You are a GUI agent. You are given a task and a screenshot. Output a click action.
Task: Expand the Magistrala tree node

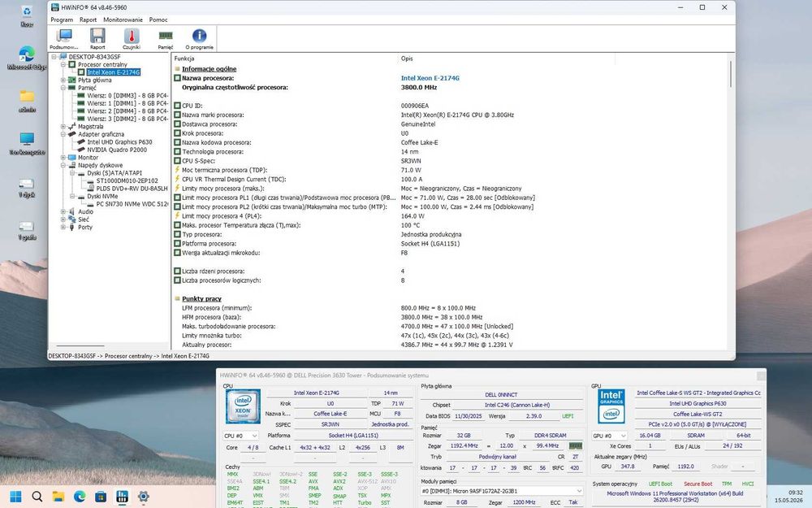[x=63, y=127]
